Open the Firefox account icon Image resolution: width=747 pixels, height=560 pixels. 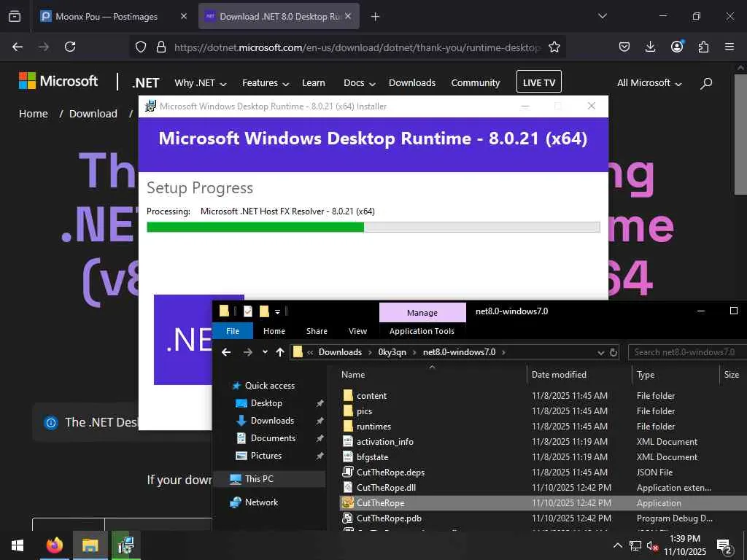(677, 46)
